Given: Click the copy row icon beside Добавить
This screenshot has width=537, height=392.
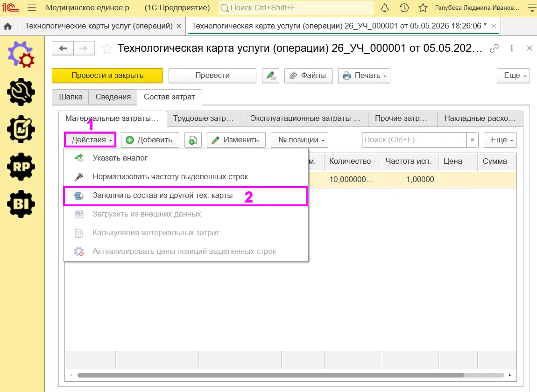Looking at the screenshot, I should point(193,140).
